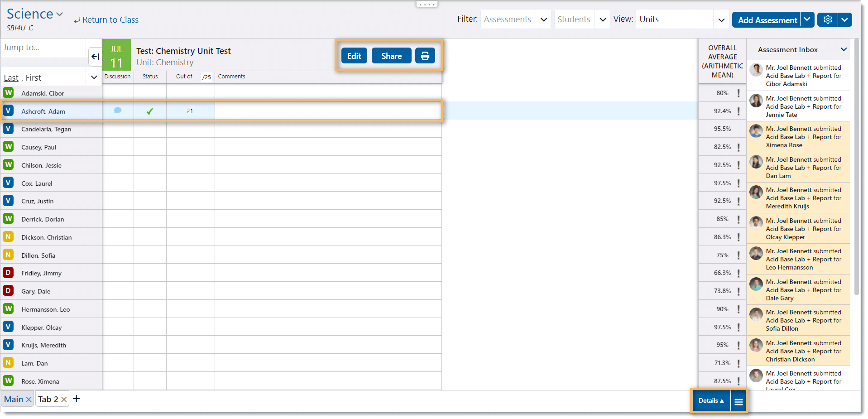Image resolution: width=868 pixels, height=419 pixels.
Task: Open the settings gear icon
Action: 827,20
